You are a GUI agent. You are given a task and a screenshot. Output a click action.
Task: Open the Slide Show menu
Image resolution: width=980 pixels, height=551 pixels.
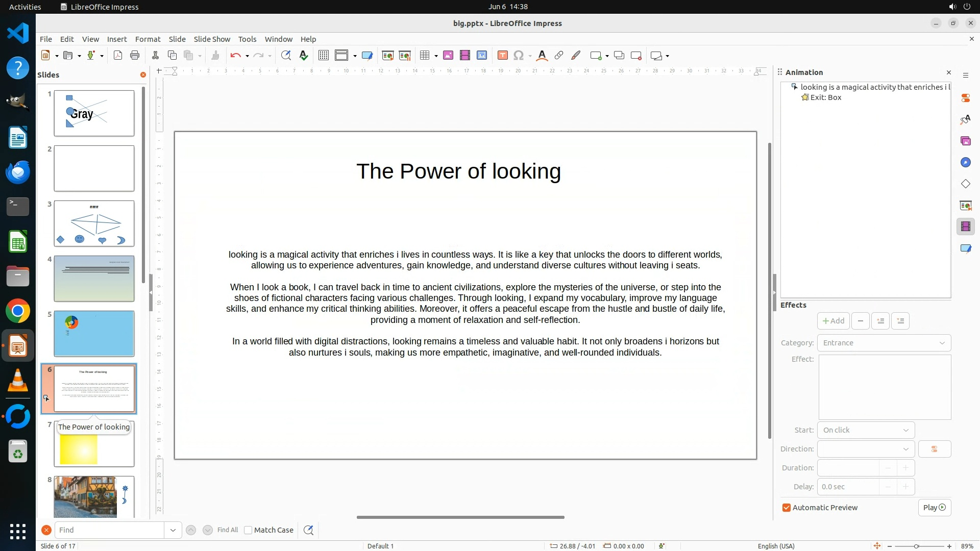point(212,39)
